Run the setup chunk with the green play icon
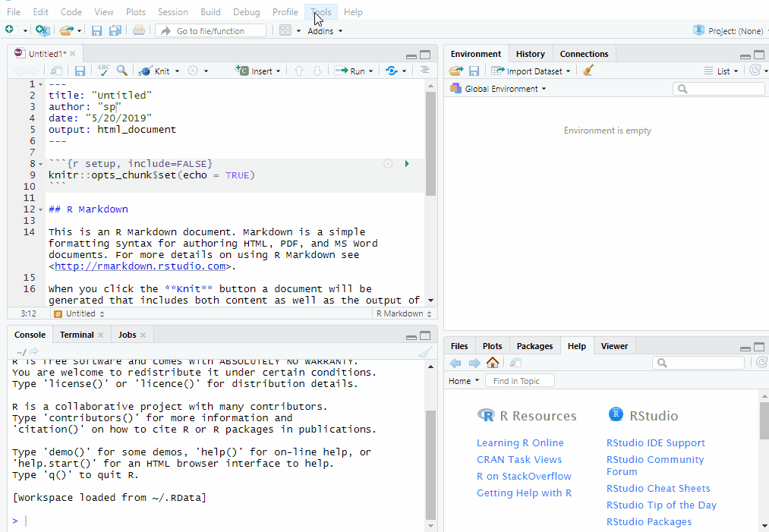 [x=407, y=164]
